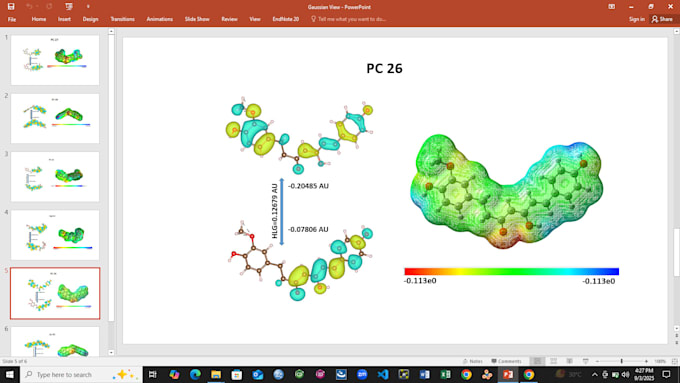Select the electrostatic potential surface image

tap(507, 192)
